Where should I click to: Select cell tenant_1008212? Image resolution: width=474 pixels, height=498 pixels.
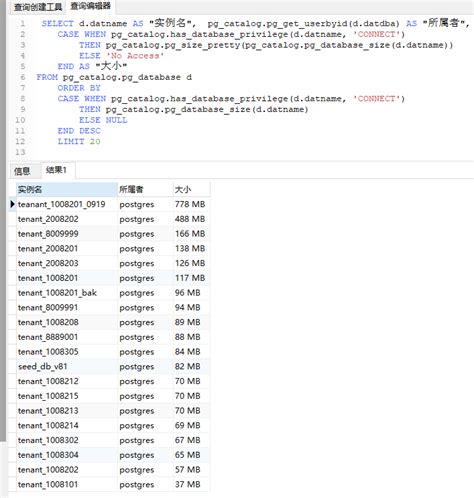pos(67,381)
